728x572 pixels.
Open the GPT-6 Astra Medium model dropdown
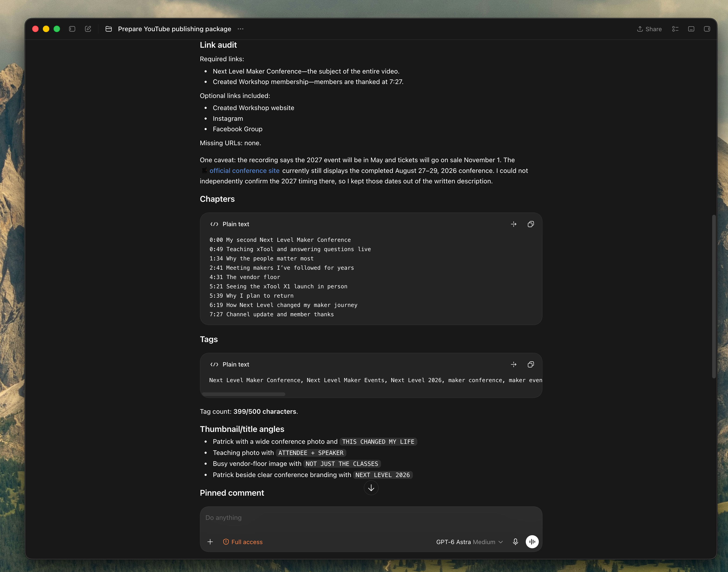[469, 542]
